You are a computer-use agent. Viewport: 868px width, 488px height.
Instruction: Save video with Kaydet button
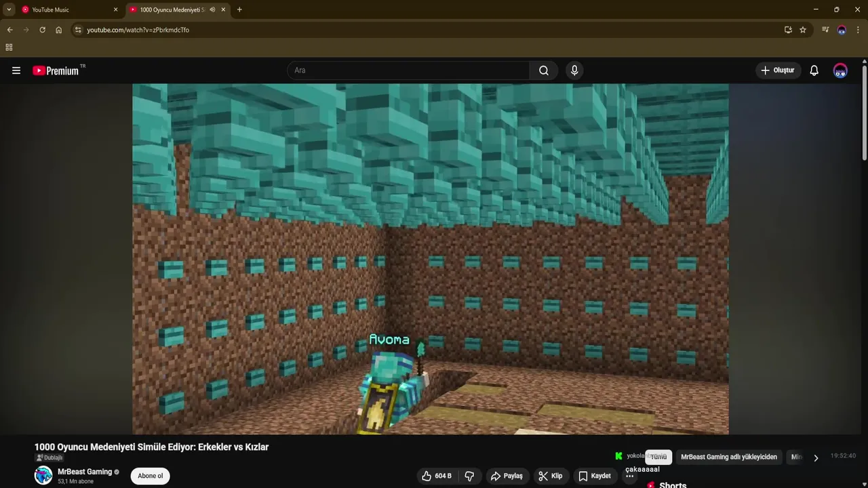click(x=595, y=476)
